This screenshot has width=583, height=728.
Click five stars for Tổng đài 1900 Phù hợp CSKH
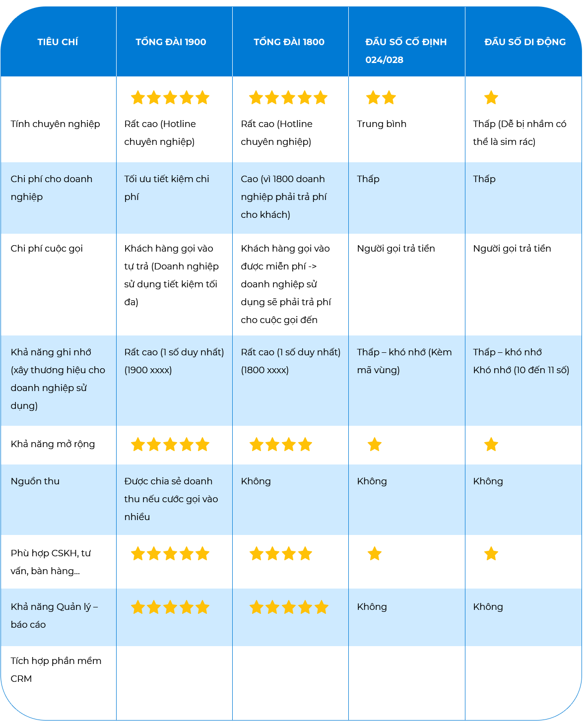click(x=170, y=554)
